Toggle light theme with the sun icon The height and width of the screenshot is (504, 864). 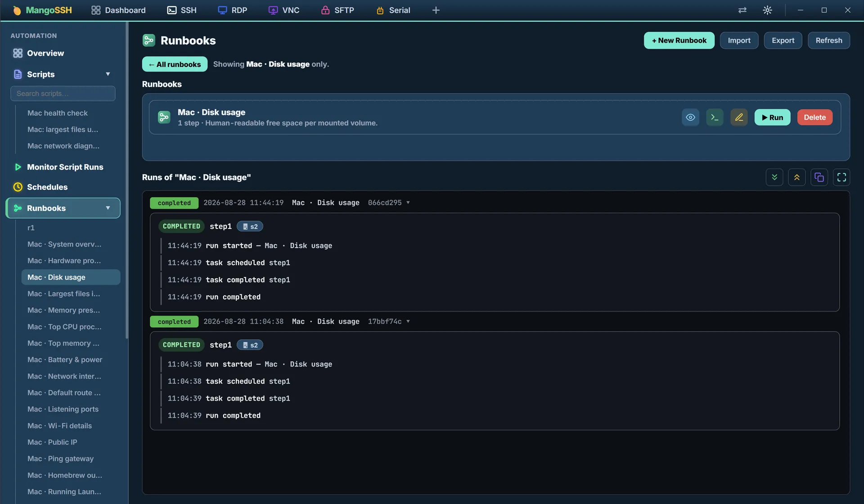768,10
